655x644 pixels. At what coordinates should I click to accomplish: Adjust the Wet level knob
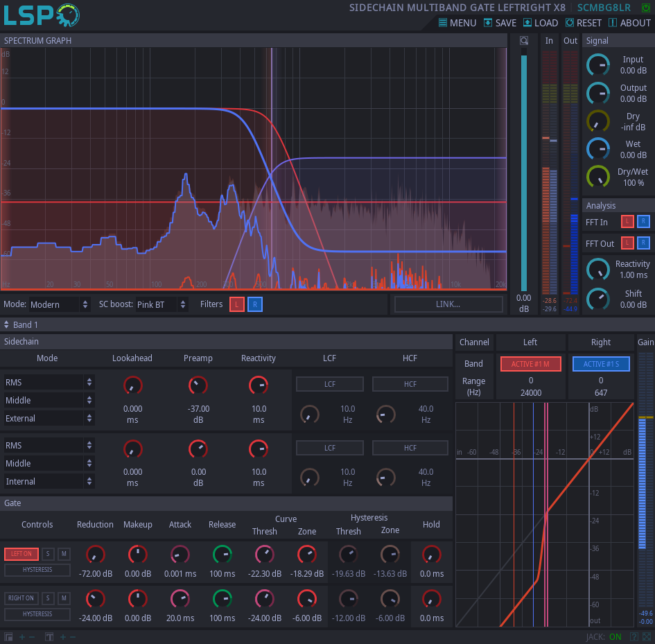598,149
